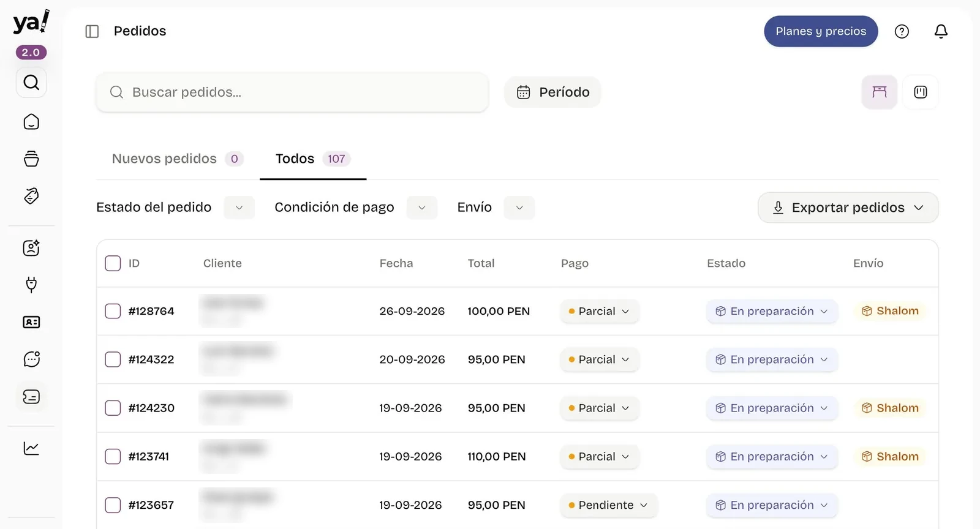980x529 pixels.
Task: Open the analytics chart icon in sidebar
Action: pyautogui.click(x=31, y=448)
